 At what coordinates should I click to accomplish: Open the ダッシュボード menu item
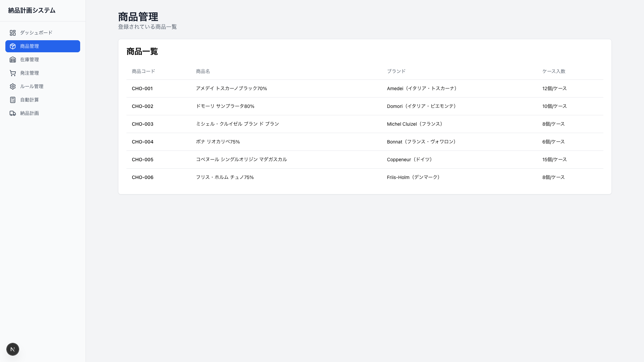coord(36,33)
